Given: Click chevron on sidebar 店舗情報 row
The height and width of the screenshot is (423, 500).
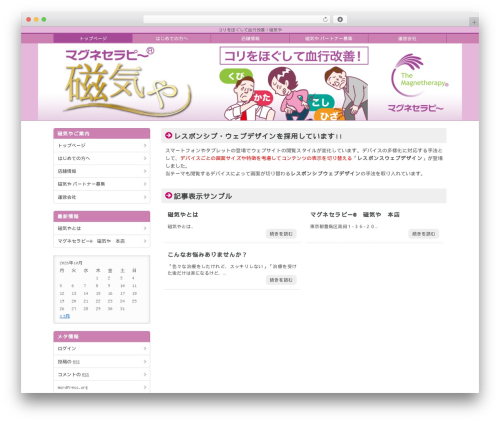Looking at the screenshot, I should [145, 171].
